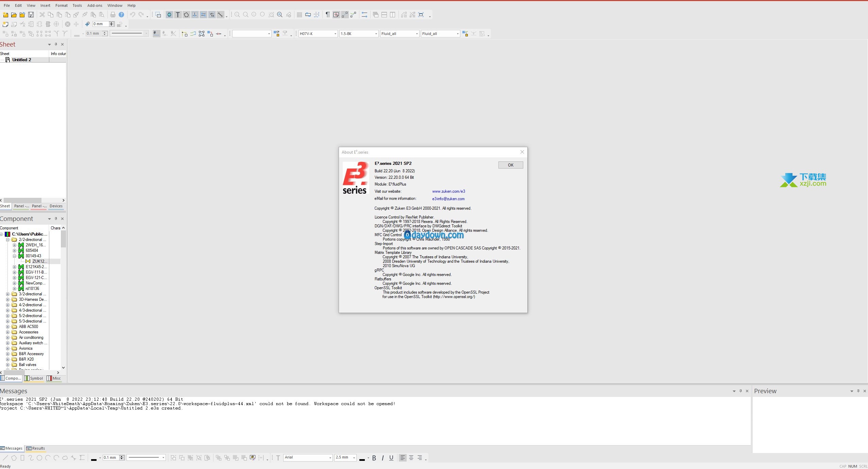Click the tile windows horizontally icon

tap(384, 15)
